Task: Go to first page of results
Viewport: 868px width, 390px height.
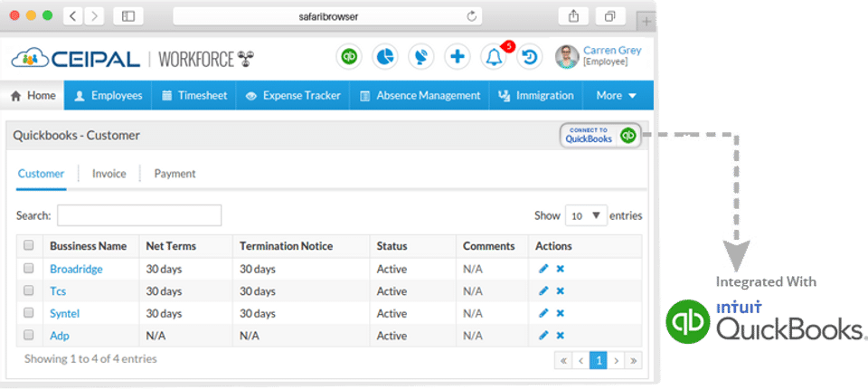Action: (563, 361)
